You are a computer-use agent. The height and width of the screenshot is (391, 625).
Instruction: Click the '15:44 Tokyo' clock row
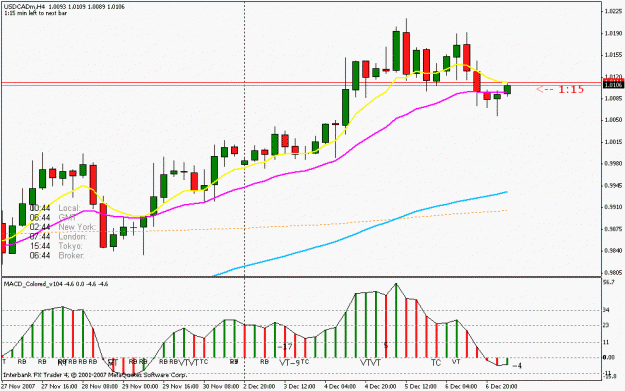(x=56, y=246)
